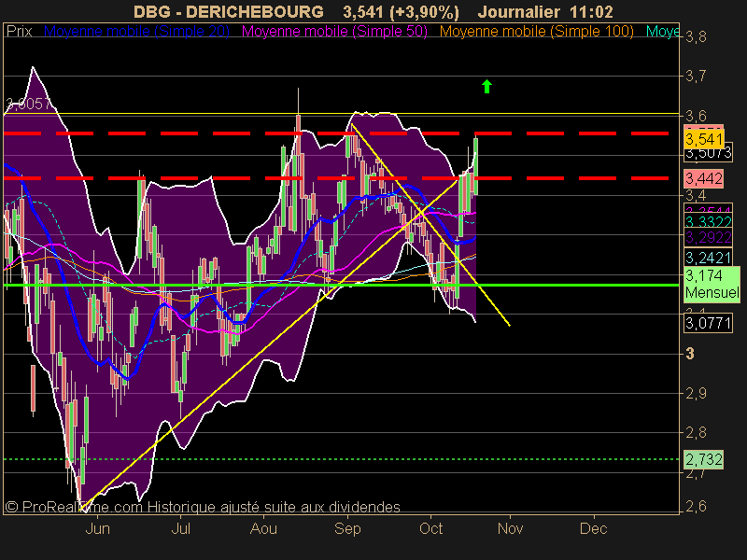The height and width of the screenshot is (560, 747).
Task: Click the 'DBG - DERICHEBOURG' chart title
Action: pyautogui.click(x=229, y=11)
